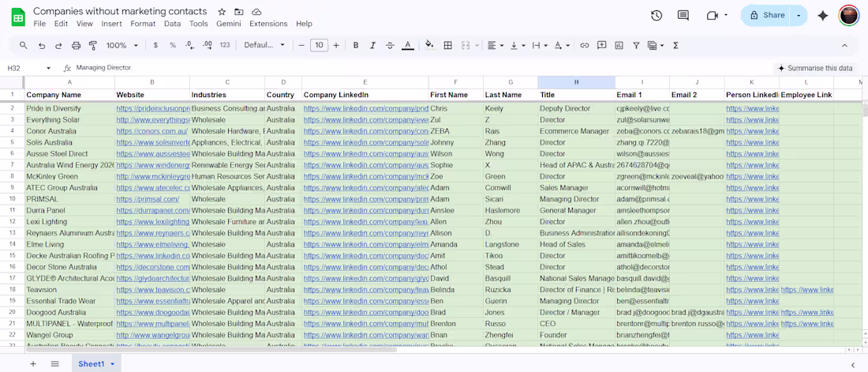Viewport: 868px width, 372px height.
Task: Format the cell as currency
Action: point(155,46)
